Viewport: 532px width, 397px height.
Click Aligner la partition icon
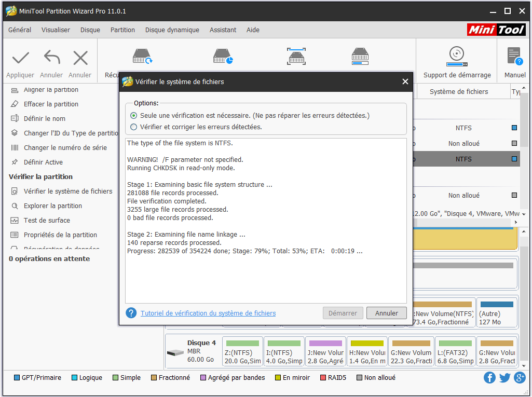point(15,90)
